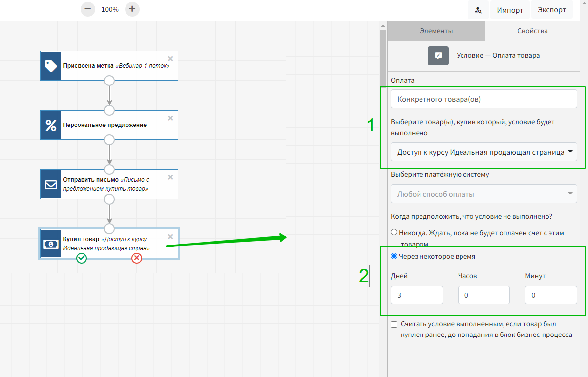Image resolution: width=588 pixels, height=377 pixels.
Task: Click the red cross output connector
Action: coord(137,258)
